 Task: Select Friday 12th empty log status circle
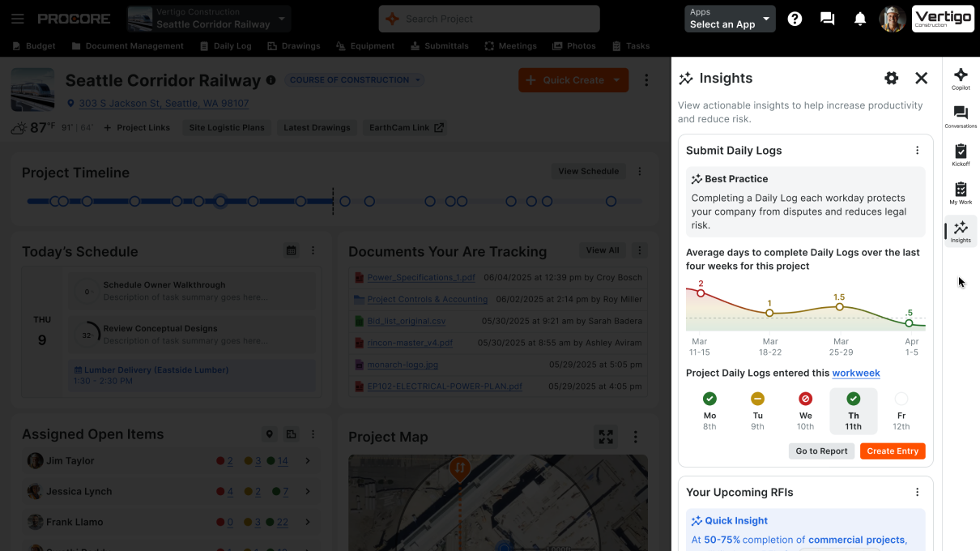[901, 399]
